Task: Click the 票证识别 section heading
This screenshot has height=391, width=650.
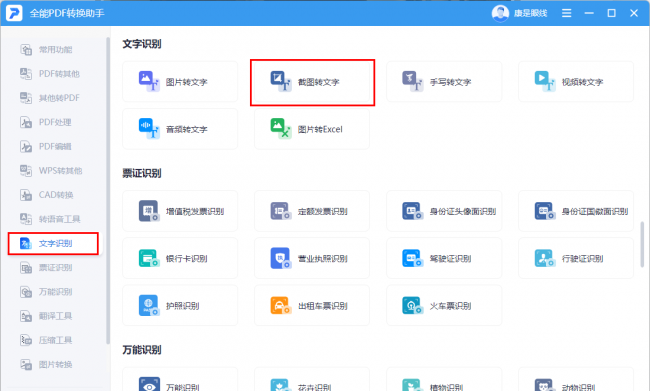Action: [142, 173]
